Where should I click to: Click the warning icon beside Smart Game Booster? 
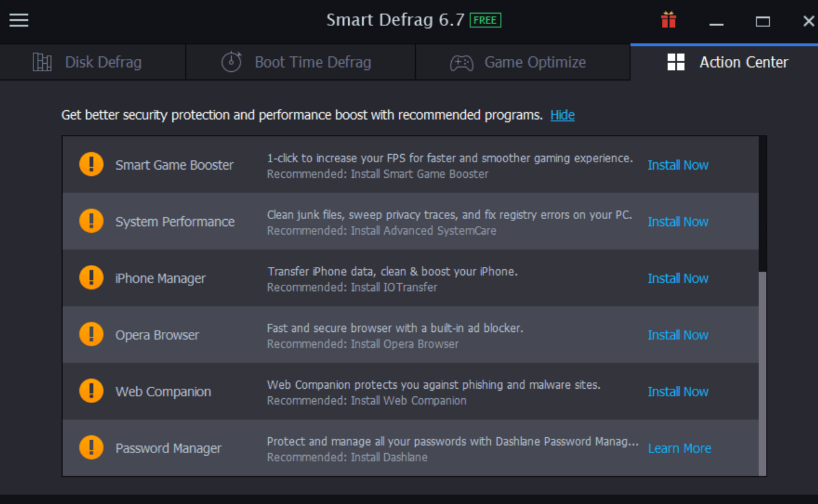coord(91,164)
